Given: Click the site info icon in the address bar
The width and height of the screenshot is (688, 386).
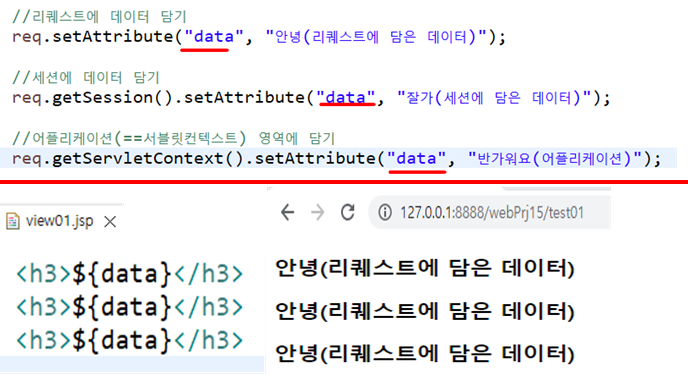Looking at the screenshot, I should click(x=385, y=212).
